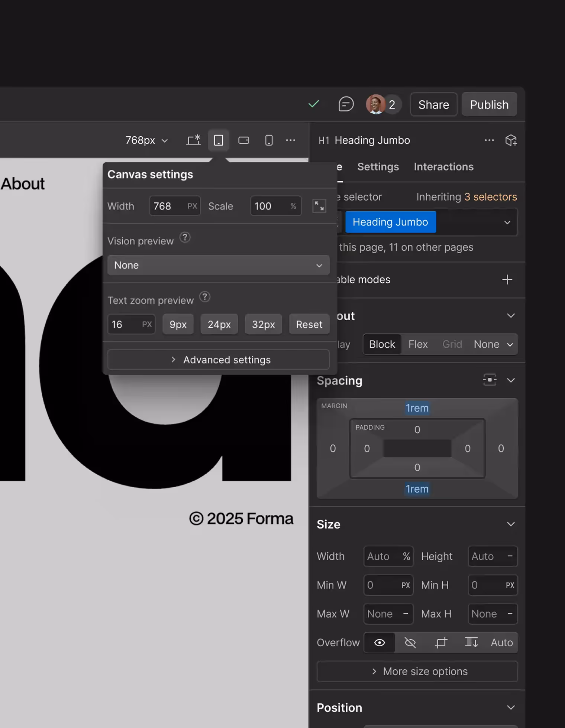Set overflow to scroll icon
The image size is (565, 728).
(x=471, y=643)
